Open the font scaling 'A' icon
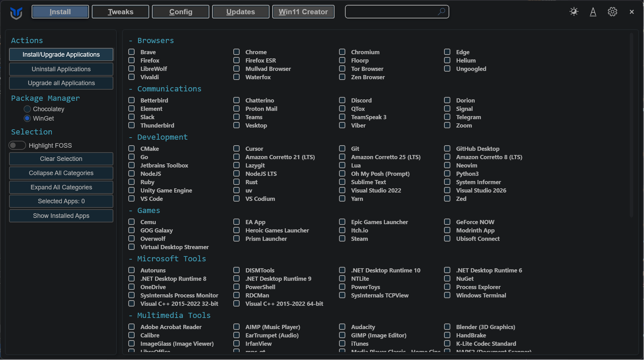Screen dimensions: 644x360 coord(593,12)
